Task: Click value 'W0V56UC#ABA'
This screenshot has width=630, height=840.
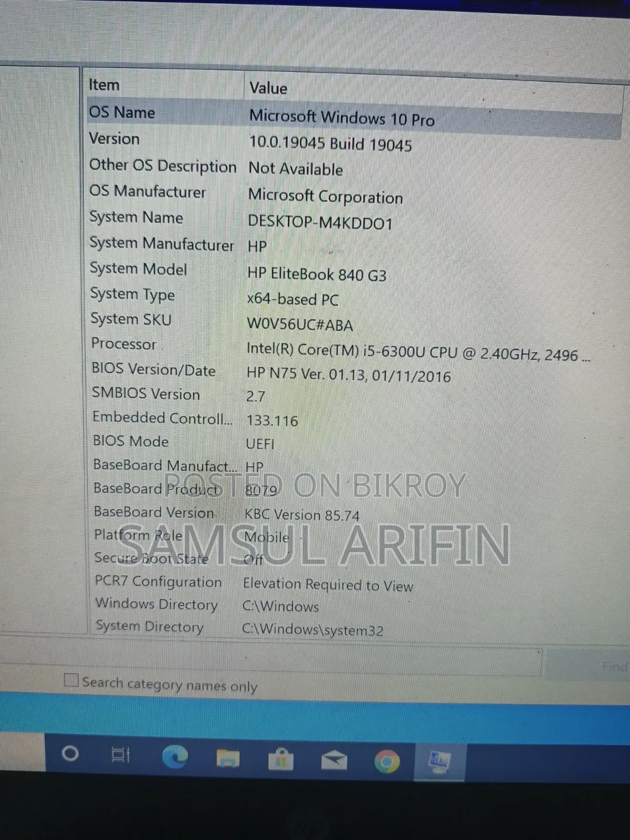Action: (300, 324)
